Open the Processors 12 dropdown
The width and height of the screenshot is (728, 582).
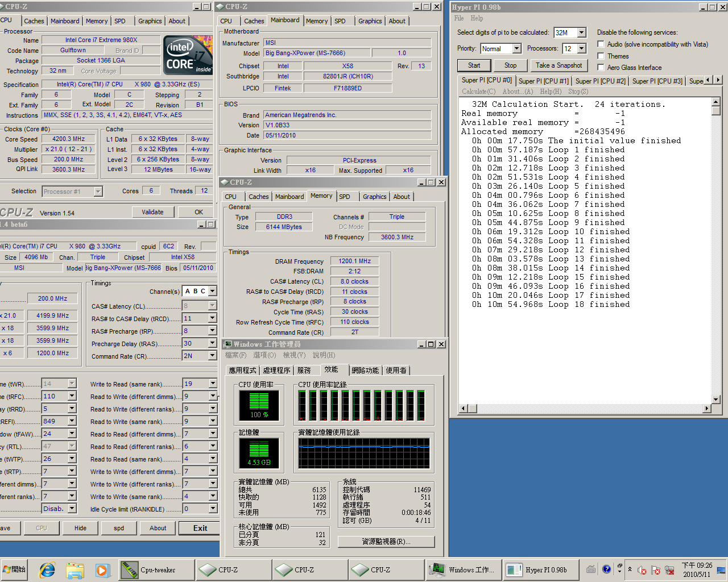(582, 48)
